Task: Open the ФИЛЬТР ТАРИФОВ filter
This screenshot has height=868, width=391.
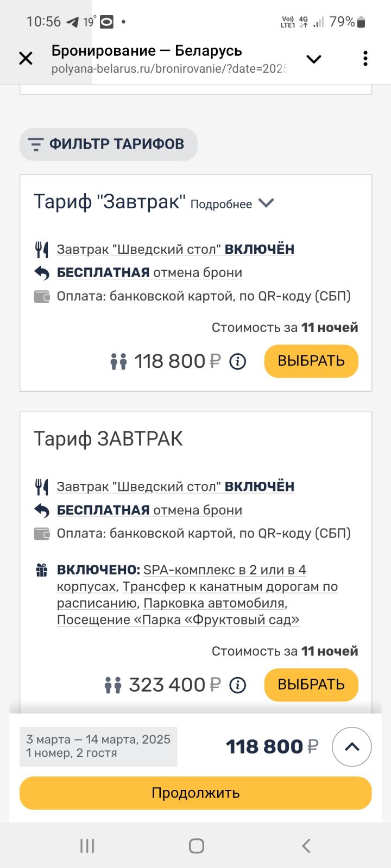Action: tap(109, 144)
